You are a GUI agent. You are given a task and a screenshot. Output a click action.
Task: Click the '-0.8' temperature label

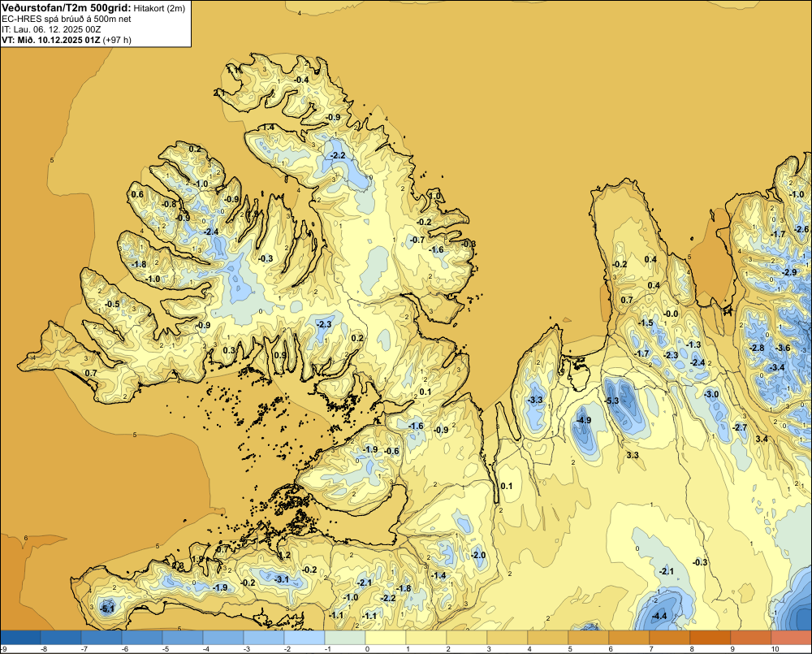pos(170,204)
